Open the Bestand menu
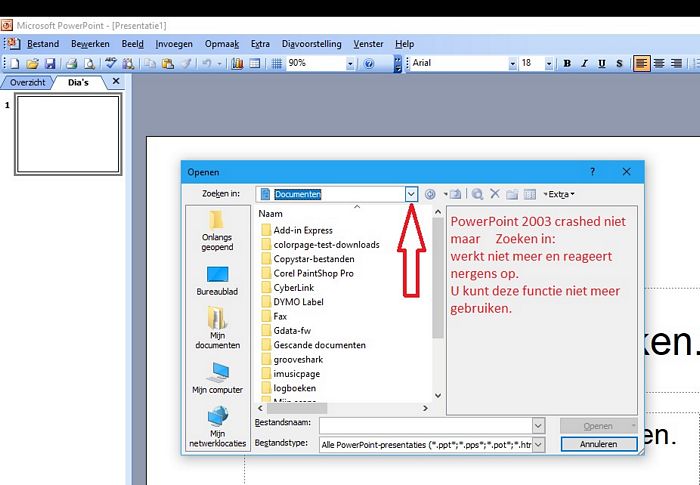Screen dimensions: 700x485 tap(43, 44)
